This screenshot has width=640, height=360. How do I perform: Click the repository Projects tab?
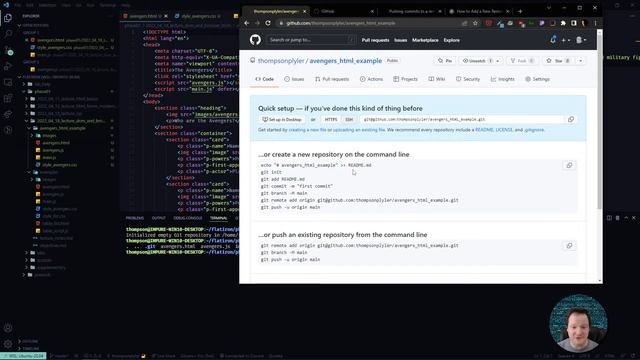[405, 79]
